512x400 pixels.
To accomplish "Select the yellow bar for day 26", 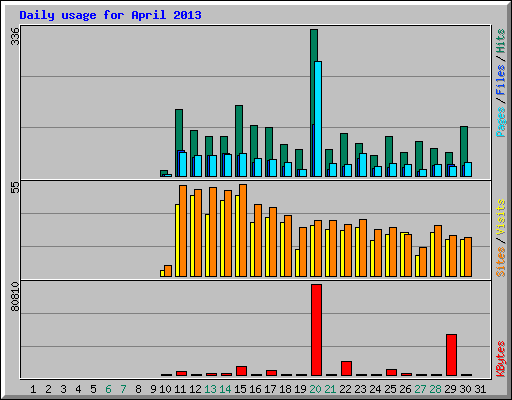I will (x=402, y=254).
